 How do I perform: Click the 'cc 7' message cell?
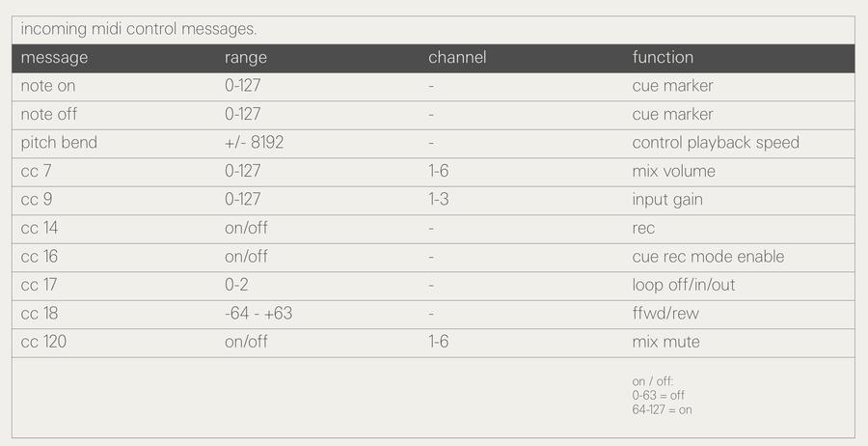pos(36,171)
